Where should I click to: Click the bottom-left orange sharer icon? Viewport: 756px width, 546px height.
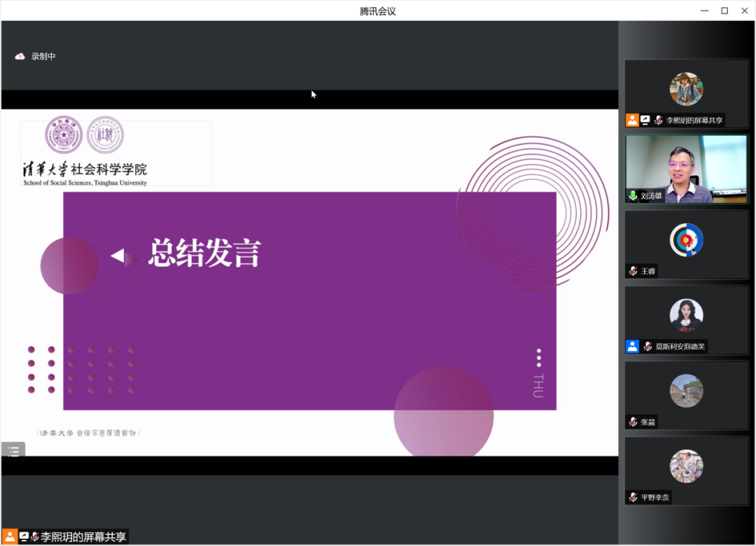(9, 537)
